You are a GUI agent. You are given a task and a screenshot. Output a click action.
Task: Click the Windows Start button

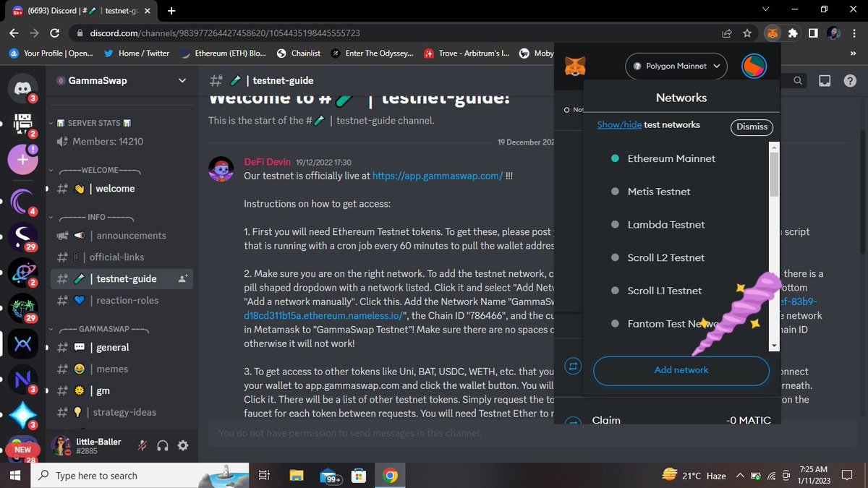tap(16, 475)
